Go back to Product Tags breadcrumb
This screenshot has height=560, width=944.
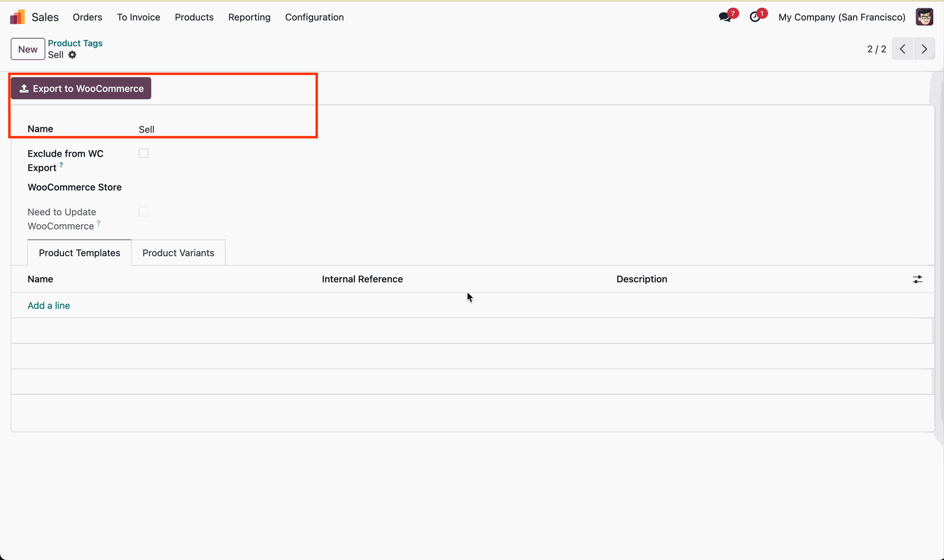coord(75,43)
